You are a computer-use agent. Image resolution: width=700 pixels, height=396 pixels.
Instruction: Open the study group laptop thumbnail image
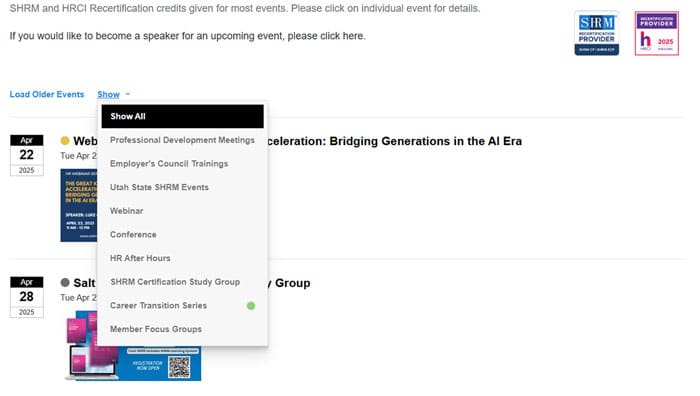[133, 346]
